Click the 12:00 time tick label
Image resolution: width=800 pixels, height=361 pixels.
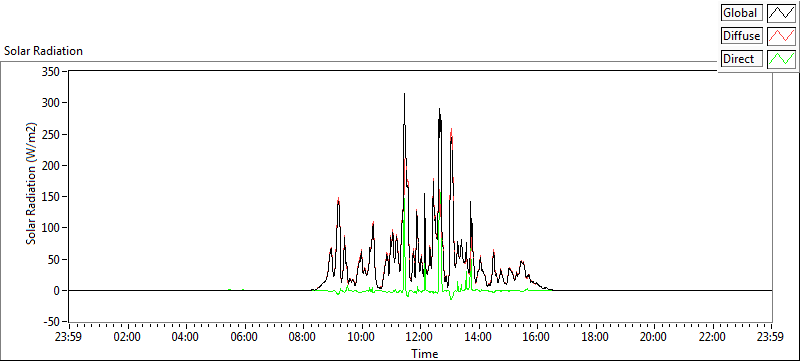click(419, 337)
